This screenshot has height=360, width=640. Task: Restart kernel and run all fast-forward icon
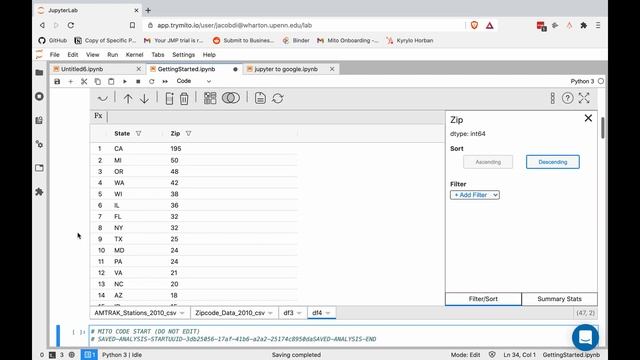coord(165,81)
